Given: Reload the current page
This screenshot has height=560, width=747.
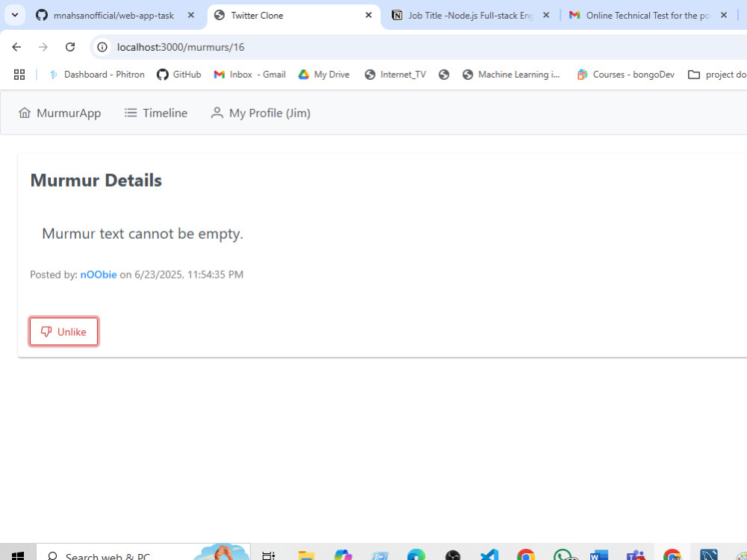Looking at the screenshot, I should pos(70,46).
